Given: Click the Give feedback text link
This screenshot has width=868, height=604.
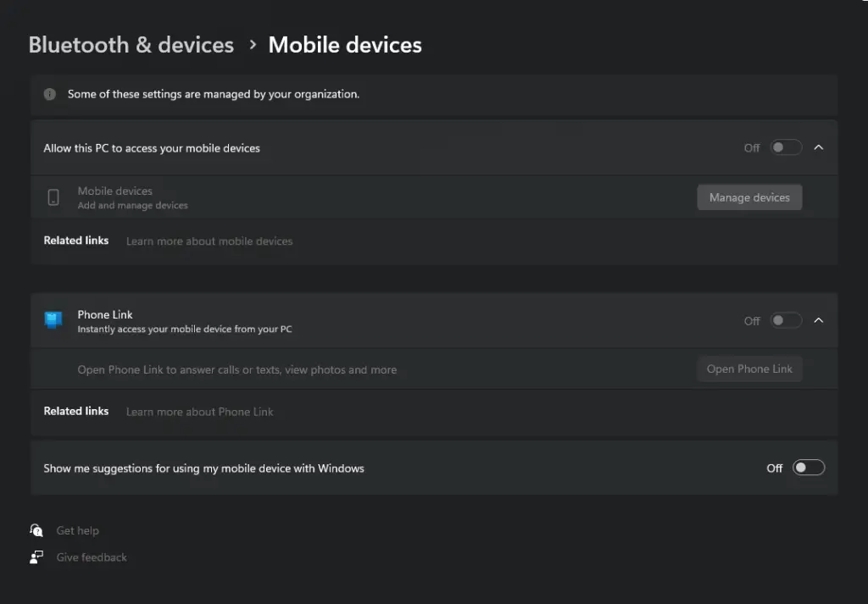Looking at the screenshot, I should click(x=92, y=557).
